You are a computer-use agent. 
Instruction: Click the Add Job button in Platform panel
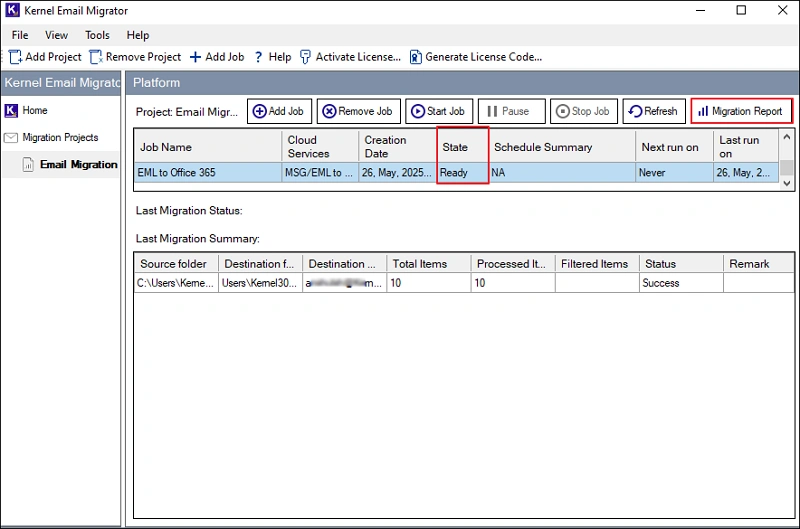point(279,111)
